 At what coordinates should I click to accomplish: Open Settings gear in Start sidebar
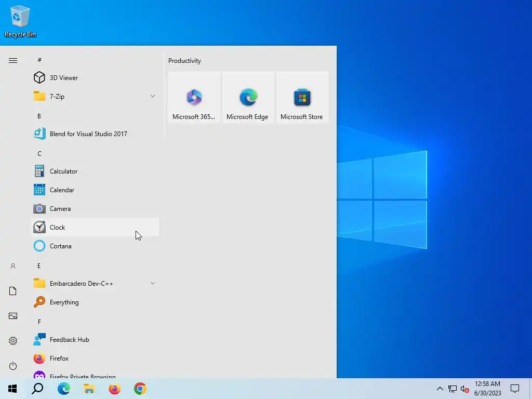point(13,341)
